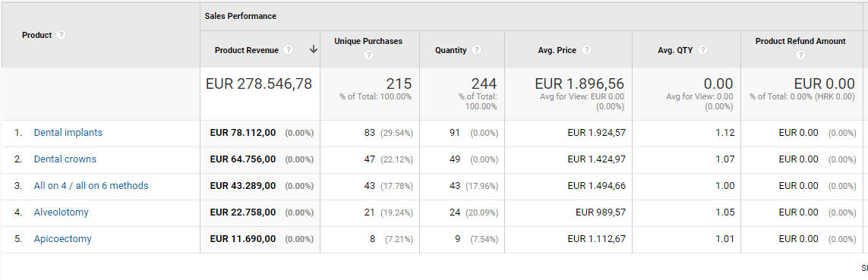Open help icon beside Avg. Price
868x280 pixels.
click(587, 50)
